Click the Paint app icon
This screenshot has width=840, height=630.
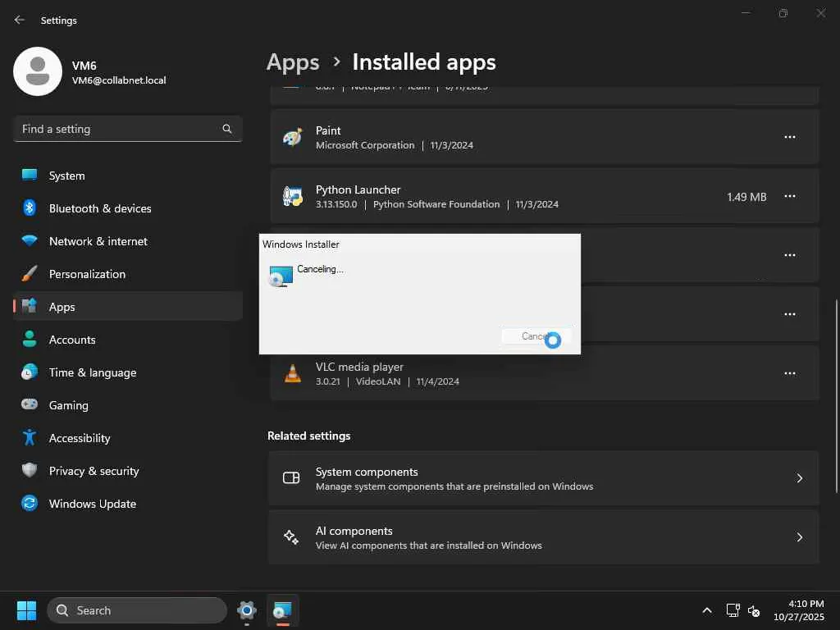[292, 138]
